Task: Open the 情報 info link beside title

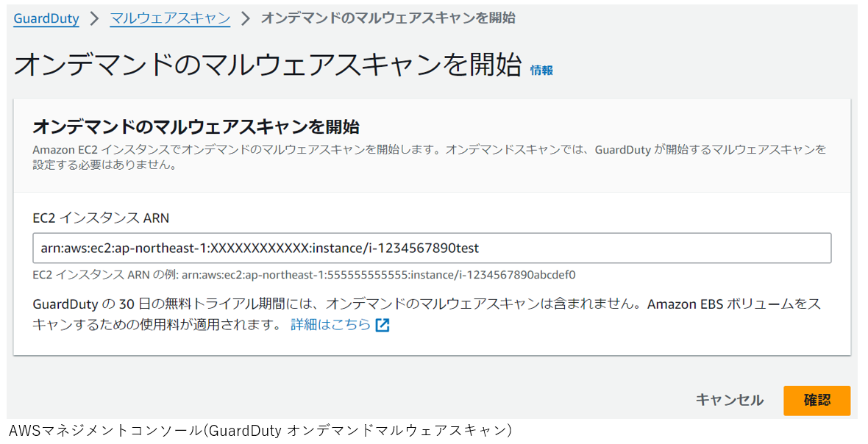Action: (x=541, y=71)
